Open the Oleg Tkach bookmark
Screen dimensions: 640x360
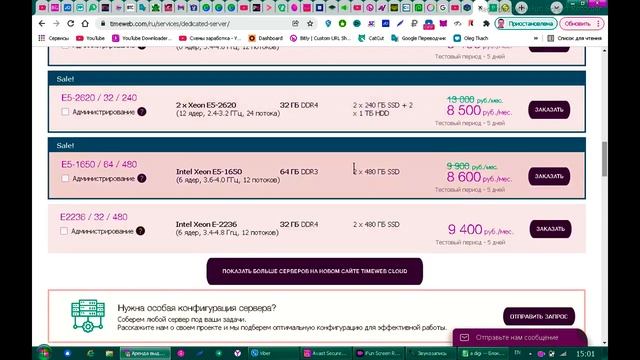[x=471, y=38]
